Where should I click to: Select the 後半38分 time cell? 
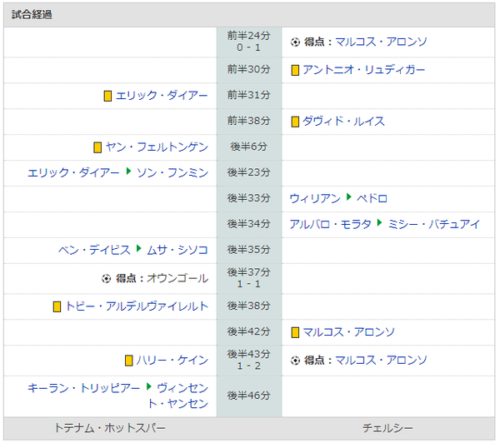(x=248, y=306)
